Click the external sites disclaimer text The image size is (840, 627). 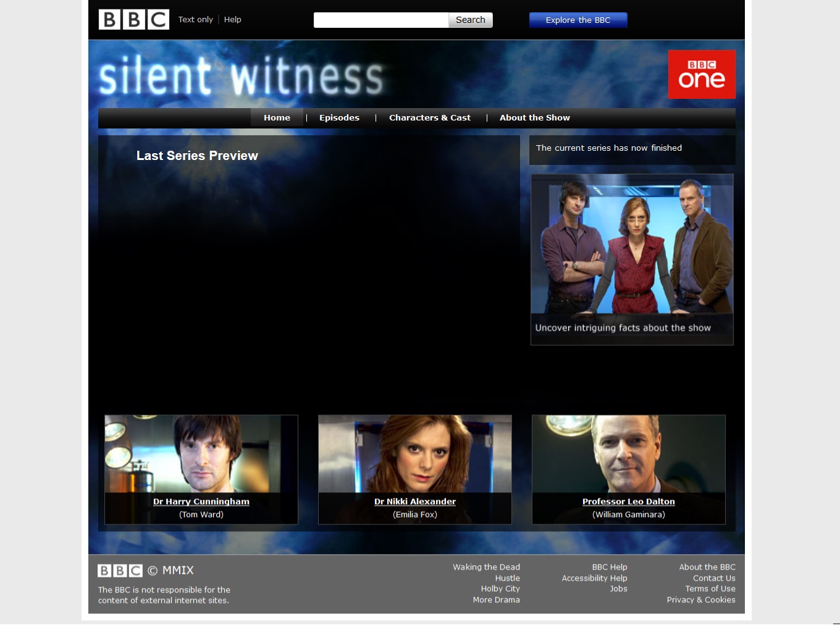tap(164, 595)
